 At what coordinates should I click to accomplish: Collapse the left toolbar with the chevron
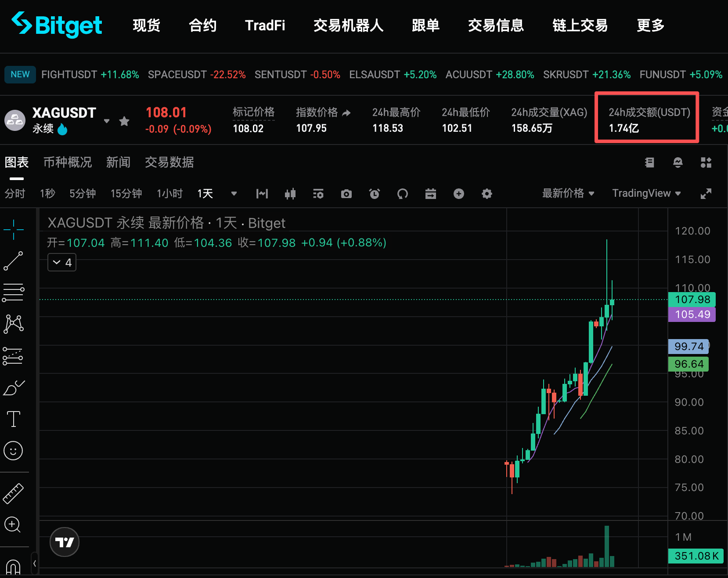[35, 563]
